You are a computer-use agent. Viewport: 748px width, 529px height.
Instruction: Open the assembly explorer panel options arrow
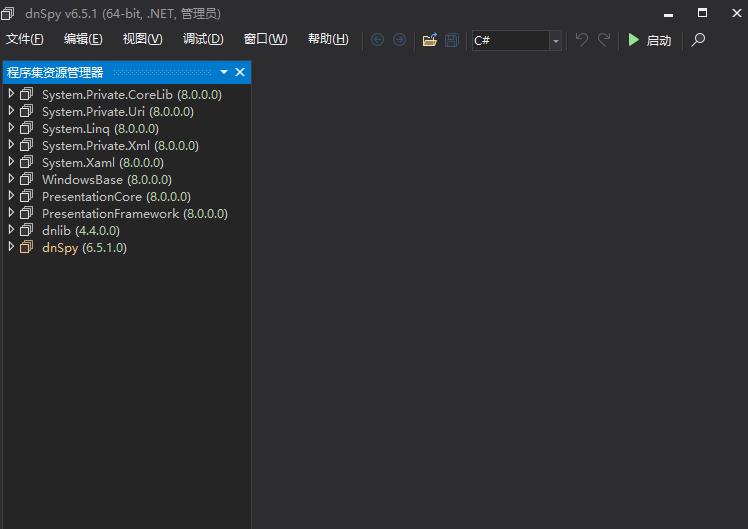tap(224, 72)
